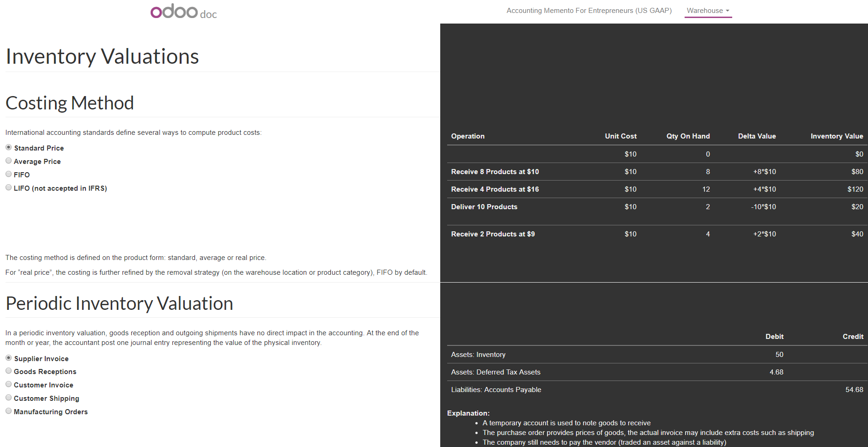
Task: Select LIFO (not accepted in IFRS)
Action: pos(9,188)
